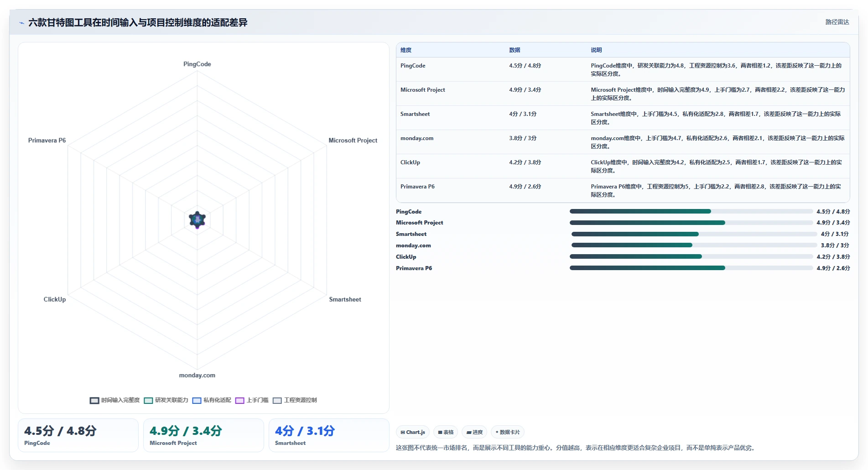The width and height of the screenshot is (868, 470).
Task: Click the table cell reading 4.9分 / 3.4分
Action: [525, 90]
